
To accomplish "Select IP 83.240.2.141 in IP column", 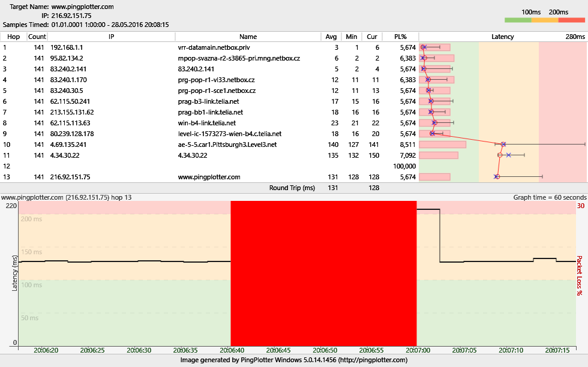I will tap(68, 70).
